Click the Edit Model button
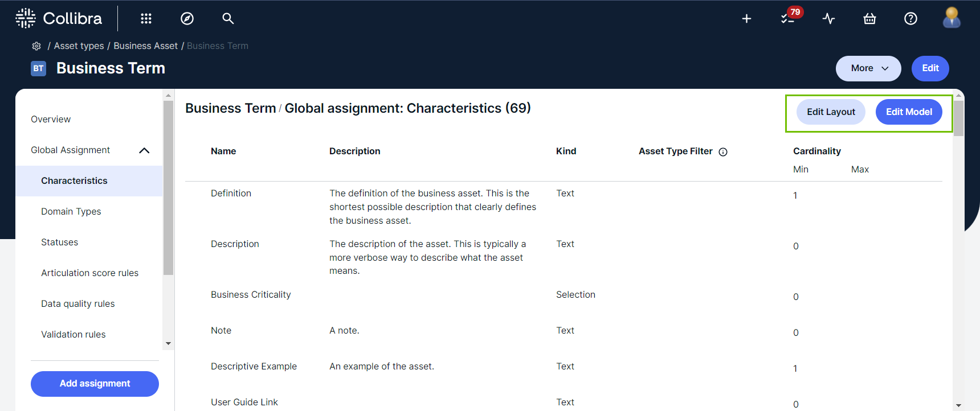Screen dimensions: 980x411 [x=908, y=112]
